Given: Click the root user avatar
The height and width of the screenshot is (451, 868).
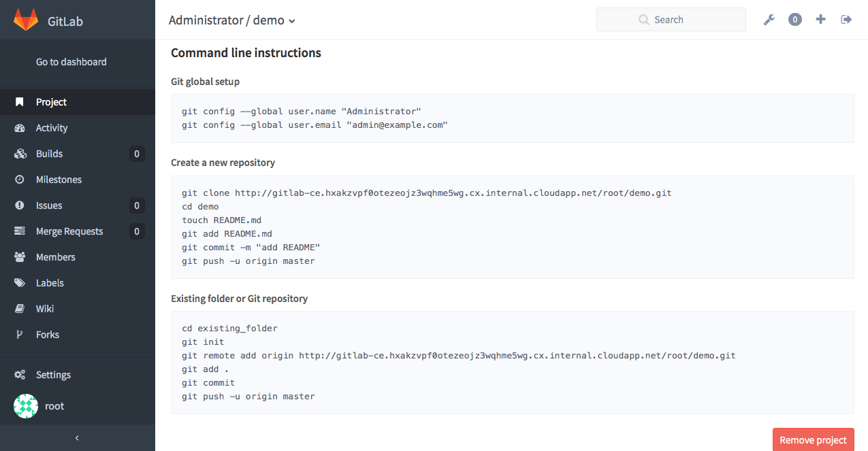Looking at the screenshot, I should [x=26, y=406].
